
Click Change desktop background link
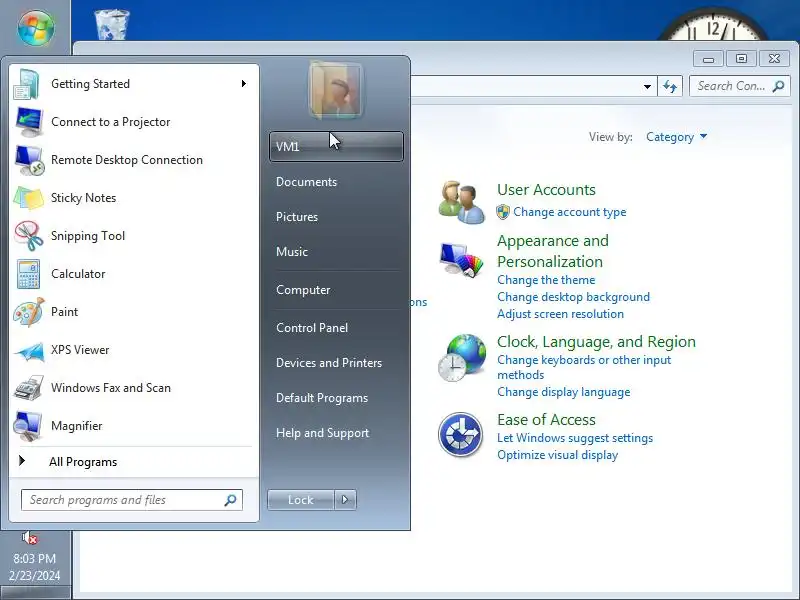coord(573,296)
